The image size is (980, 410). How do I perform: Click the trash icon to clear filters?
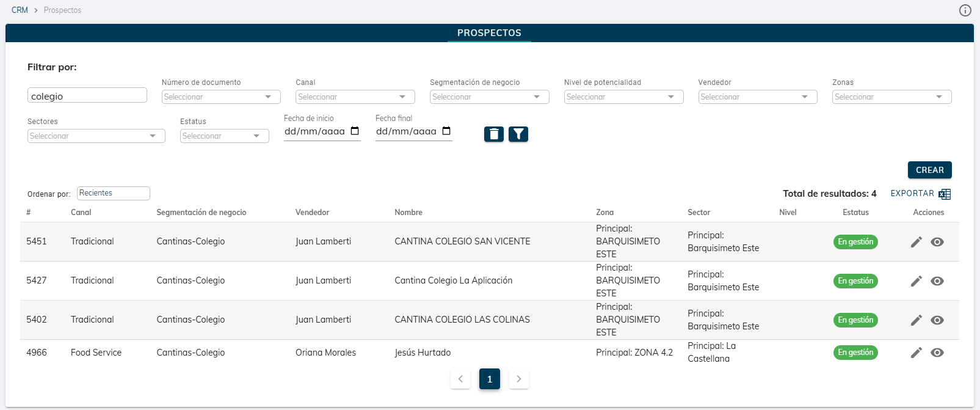(x=493, y=134)
